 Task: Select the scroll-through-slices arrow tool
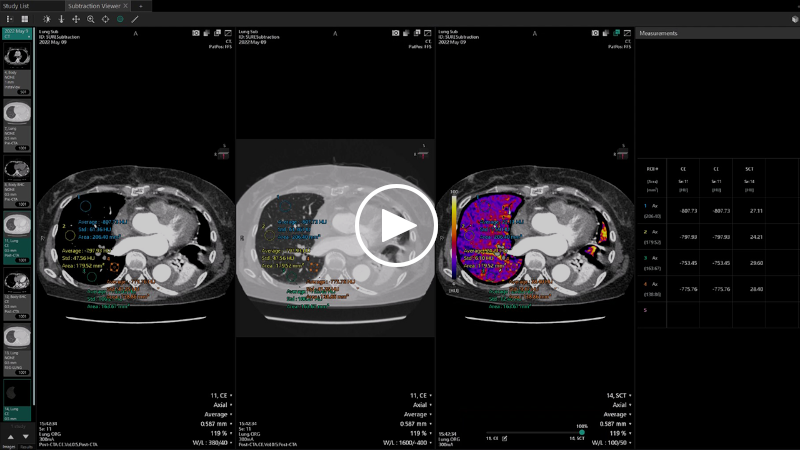pos(61,19)
